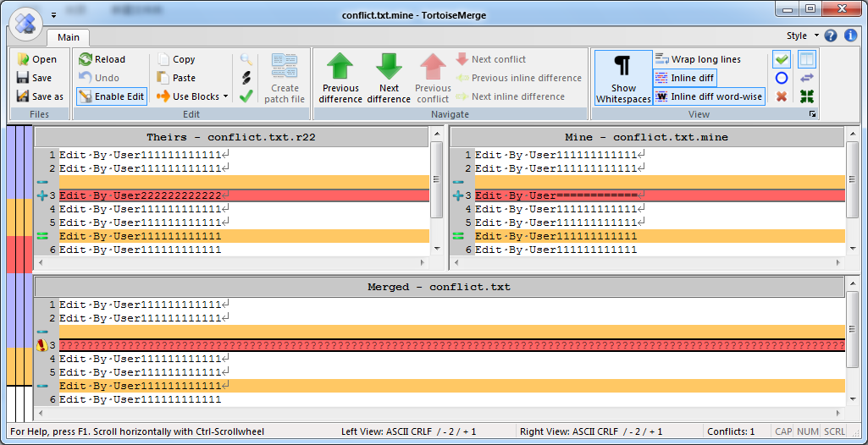Select compare whitespaces green check option
The image size is (868, 445).
pos(782,59)
